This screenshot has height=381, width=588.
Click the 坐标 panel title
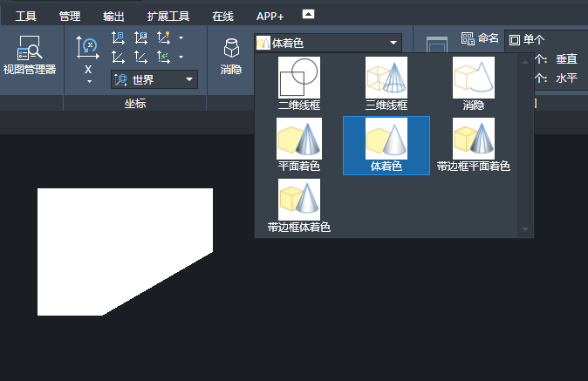(135, 104)
